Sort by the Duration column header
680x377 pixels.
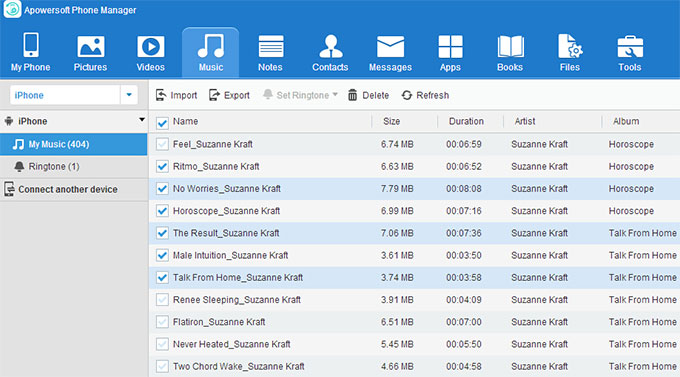coord(466,121)
